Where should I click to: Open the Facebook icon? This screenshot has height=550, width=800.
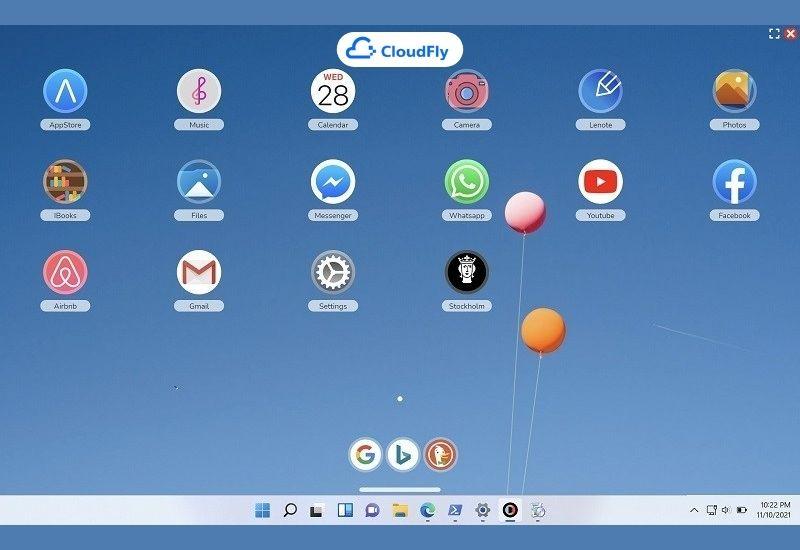(734, 182)
